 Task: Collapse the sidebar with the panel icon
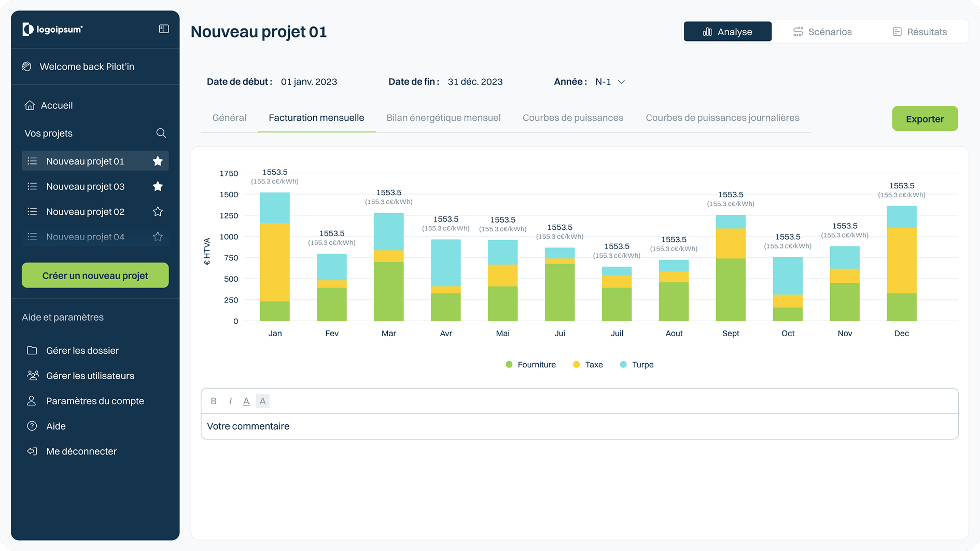click(x=164, y=29)
